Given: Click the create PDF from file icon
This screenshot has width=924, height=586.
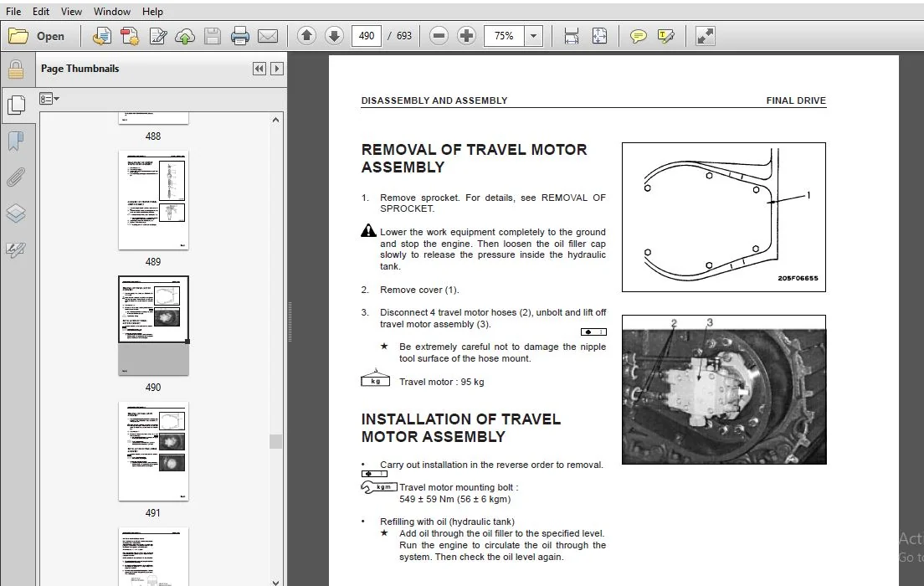Looking at the screenshot, I should [x=101, y=36].
